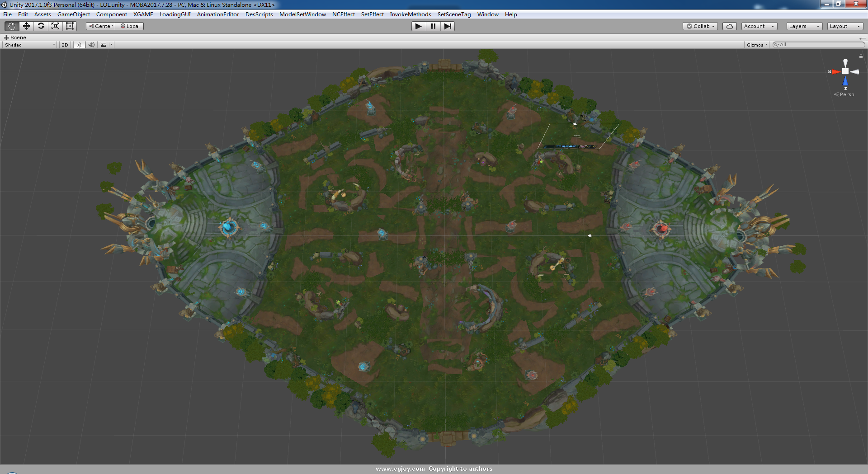The width and height of the screenshot is (868, 474).
Task: Toggle the Center pivot mode button
Action: [101, 26]
